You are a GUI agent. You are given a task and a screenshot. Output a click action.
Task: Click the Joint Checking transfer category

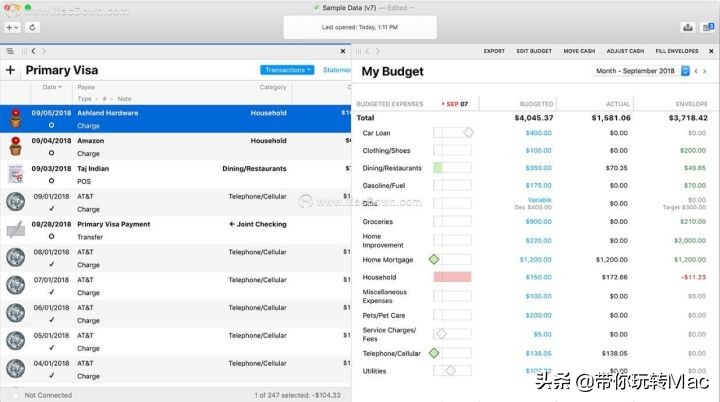point(258,224)
